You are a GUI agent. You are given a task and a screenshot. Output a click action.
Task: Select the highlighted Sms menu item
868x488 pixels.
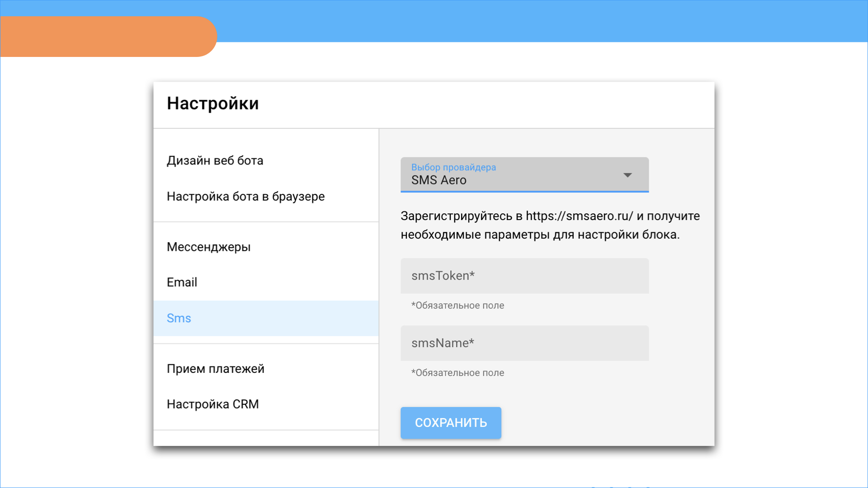pyautogui.click(x=179, y=319)
